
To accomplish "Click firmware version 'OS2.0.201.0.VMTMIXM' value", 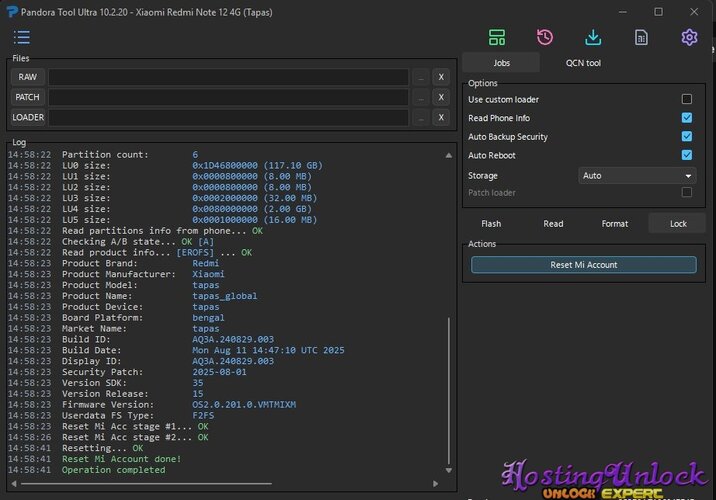I will [x=244, y=405].
